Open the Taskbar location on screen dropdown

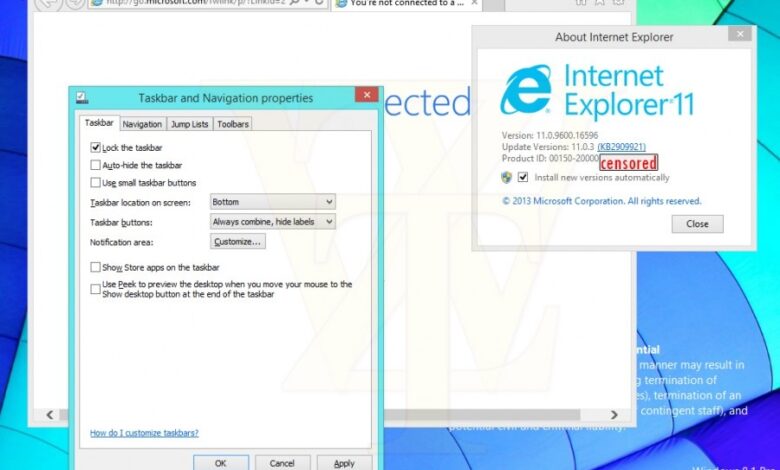[x=273, y=202]
